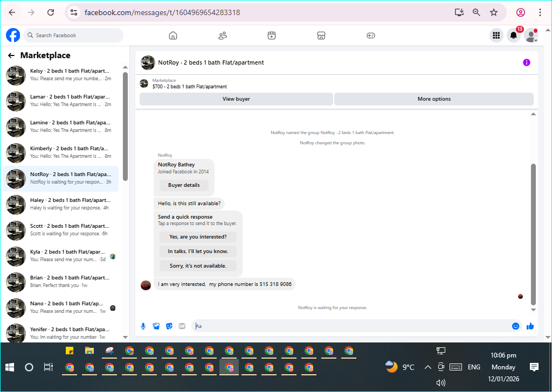The width and height of the screenshot is (552, 392).
Task: Click the browser address bar URL
Action: [162, 13]
